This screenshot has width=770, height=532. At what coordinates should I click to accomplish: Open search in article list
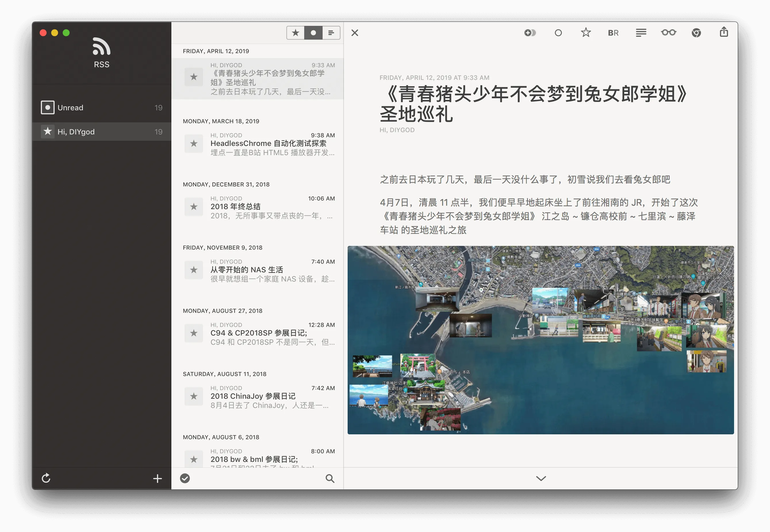pos(330,479)
